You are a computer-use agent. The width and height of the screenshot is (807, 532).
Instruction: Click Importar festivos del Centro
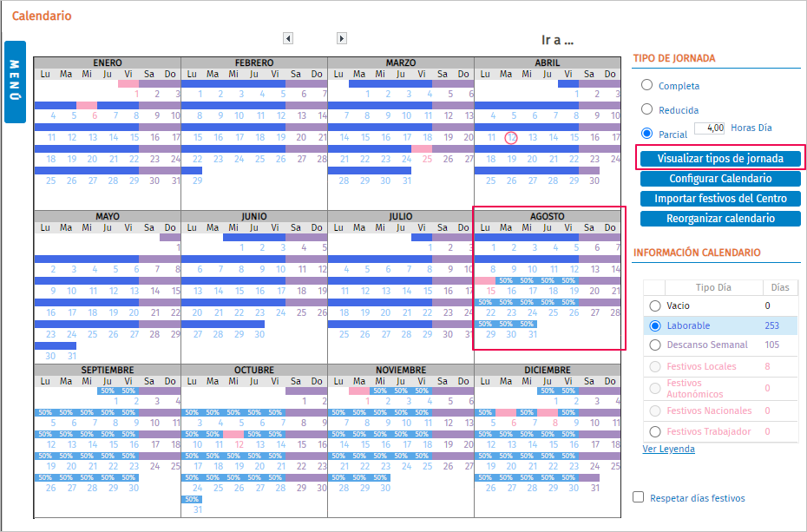720,199
